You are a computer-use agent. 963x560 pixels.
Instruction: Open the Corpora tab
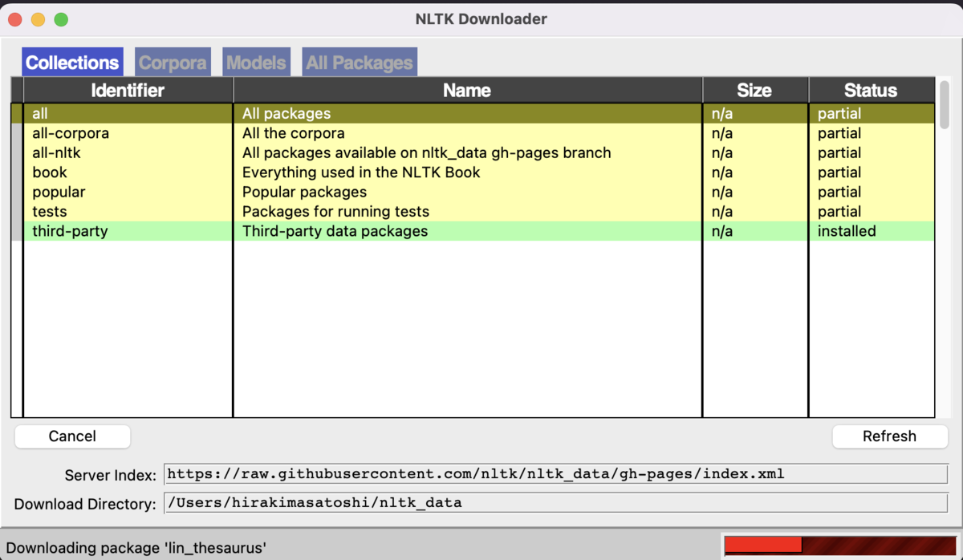click(173, 63)
